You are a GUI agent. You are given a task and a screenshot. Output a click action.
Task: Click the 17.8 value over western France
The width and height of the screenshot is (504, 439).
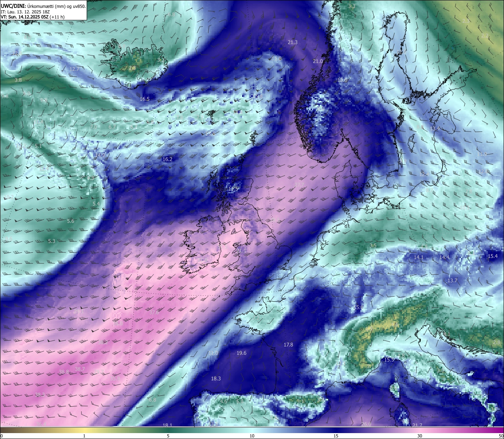(288, 345)
